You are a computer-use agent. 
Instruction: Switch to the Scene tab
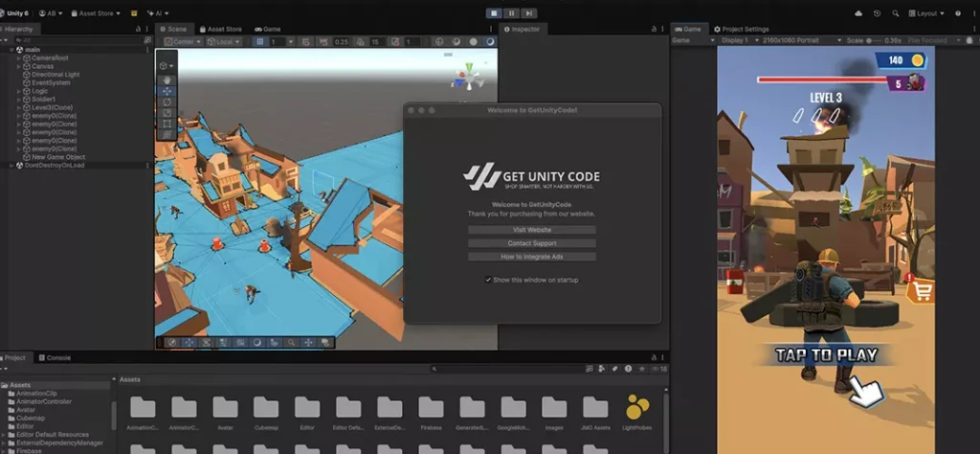click(x=174, y=29)
